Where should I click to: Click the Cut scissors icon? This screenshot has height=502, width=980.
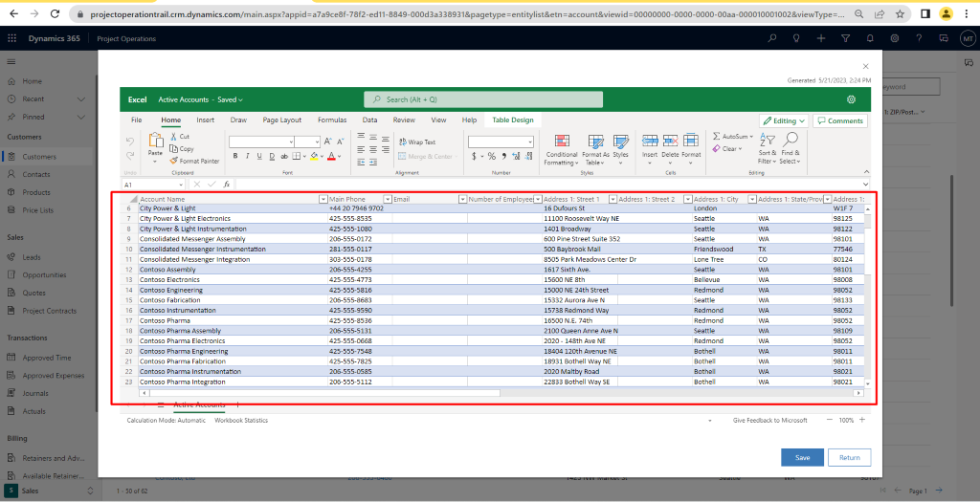pos(173,137)
